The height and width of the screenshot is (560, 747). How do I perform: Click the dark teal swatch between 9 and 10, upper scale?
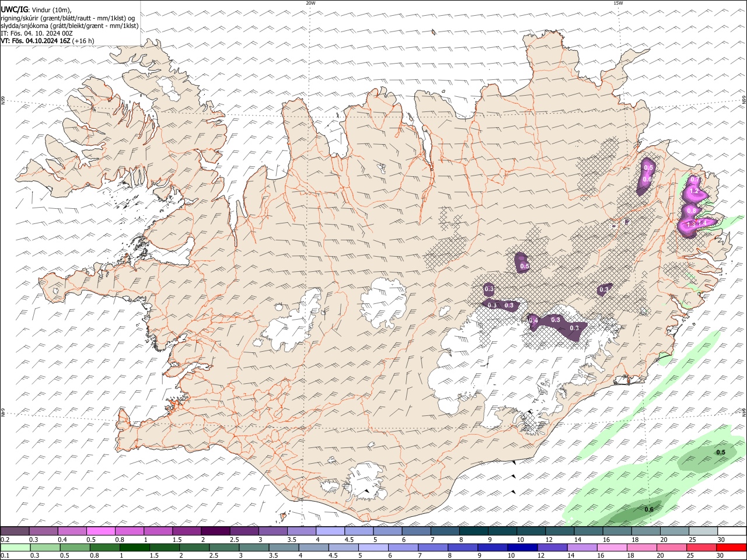point(502,531)
